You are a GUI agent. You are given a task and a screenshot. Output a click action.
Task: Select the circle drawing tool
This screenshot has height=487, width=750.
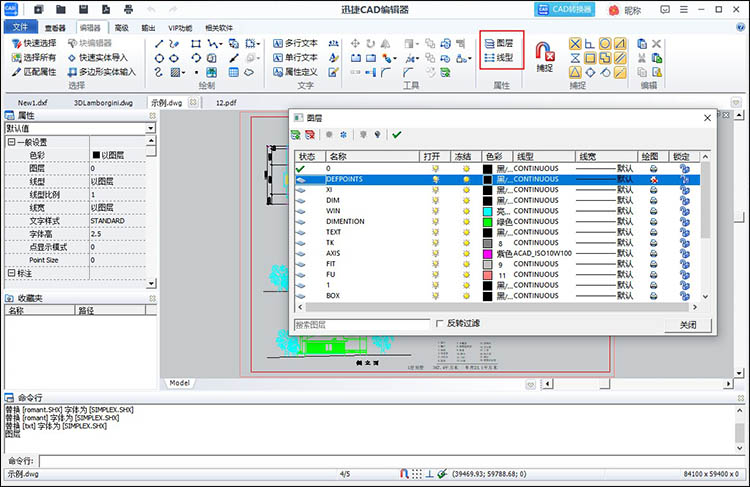(x=159, y=58)
